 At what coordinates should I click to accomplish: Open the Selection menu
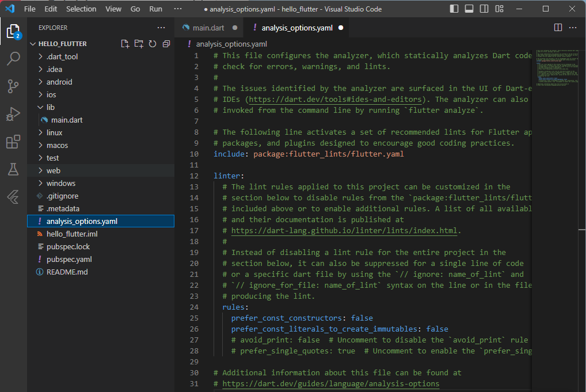tap(81, 9)
